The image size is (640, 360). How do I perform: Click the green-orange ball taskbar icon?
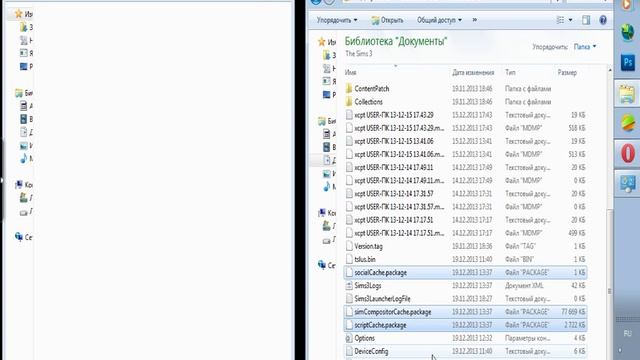628,123
